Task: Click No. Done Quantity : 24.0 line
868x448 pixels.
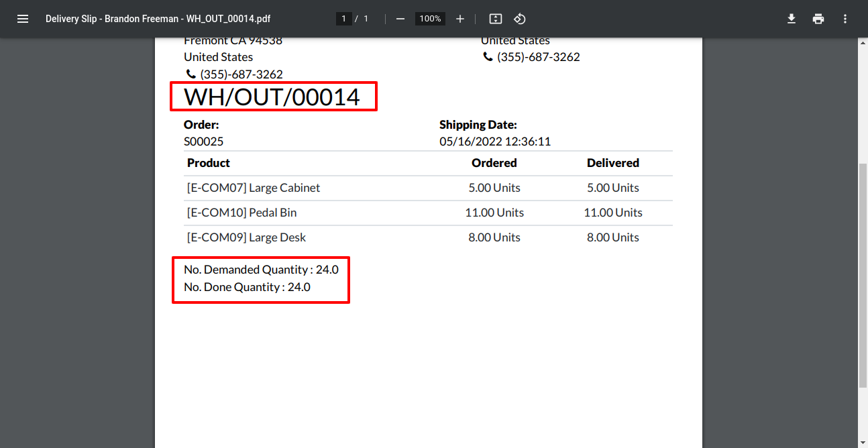Action: click(x=248, y=287)
